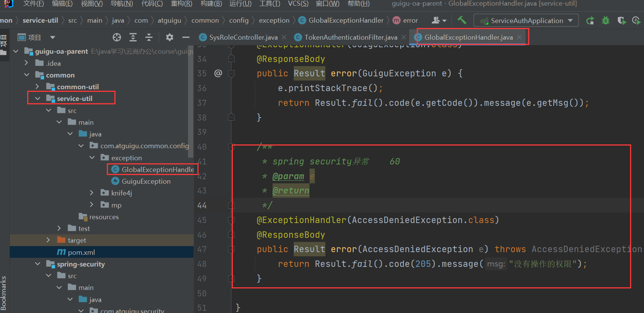This screenshot has width=644, height=313.
Task: Open the 编辑(E) menu
Action: click(x=62, y=4)
